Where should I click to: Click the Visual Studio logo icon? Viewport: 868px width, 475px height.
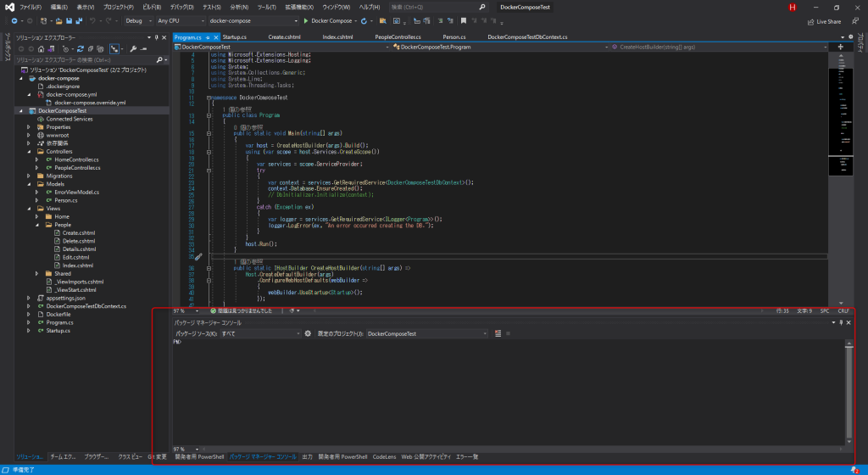[x=9, y=7]
